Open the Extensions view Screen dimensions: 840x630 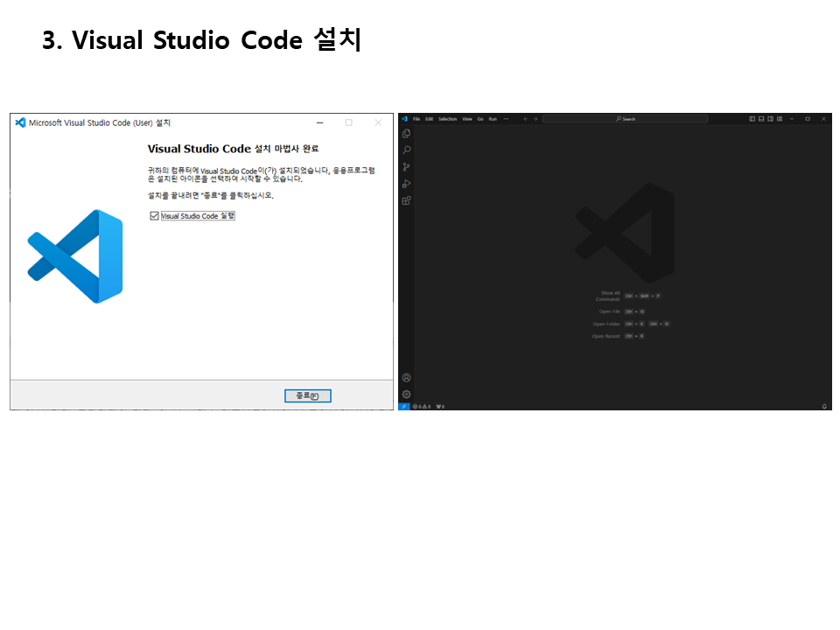pyautogui.click(x=407, y=200)
